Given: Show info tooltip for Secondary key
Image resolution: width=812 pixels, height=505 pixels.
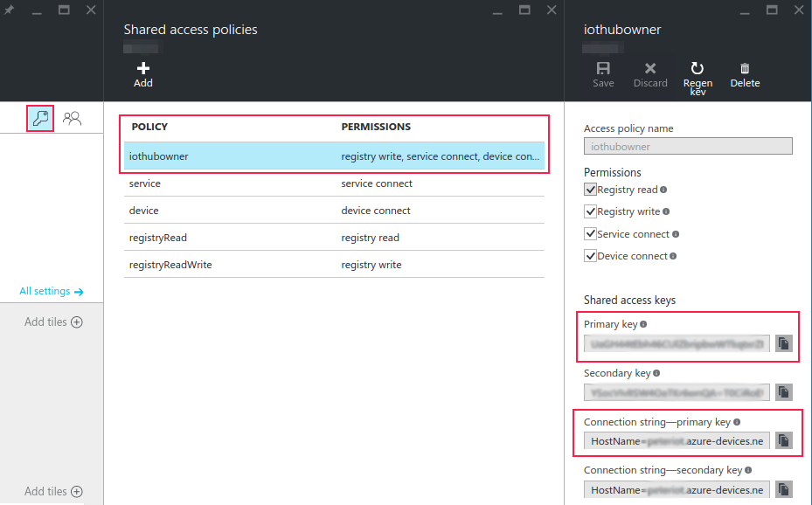Looking at the screenshot, I should 656,373.
